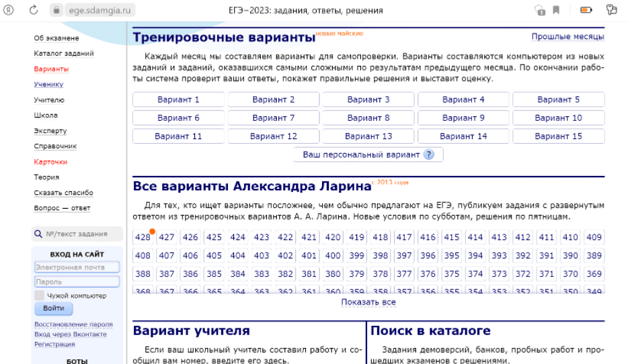Reload the page with the refresh icon

[x=34, y=10]
